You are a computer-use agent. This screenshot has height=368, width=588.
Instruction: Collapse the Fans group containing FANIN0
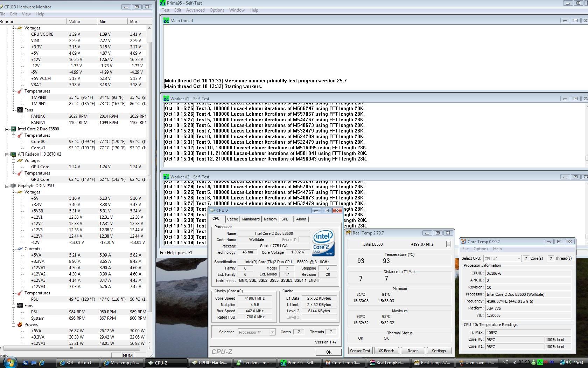click(x=13, y=110)
